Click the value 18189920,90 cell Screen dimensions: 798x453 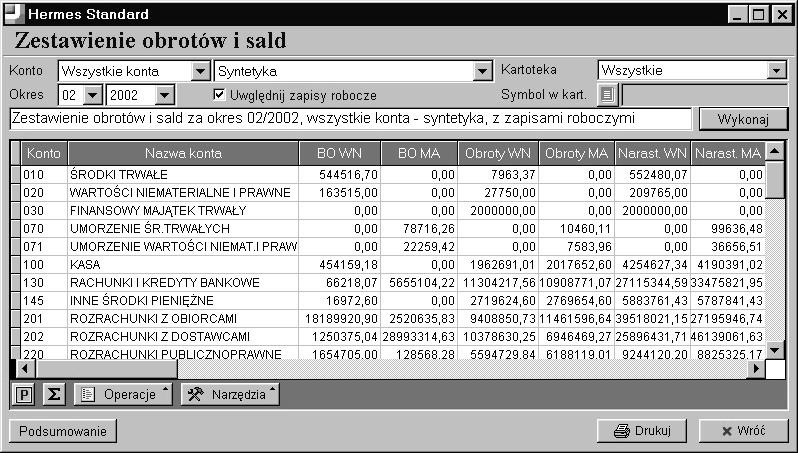point(339,319)
